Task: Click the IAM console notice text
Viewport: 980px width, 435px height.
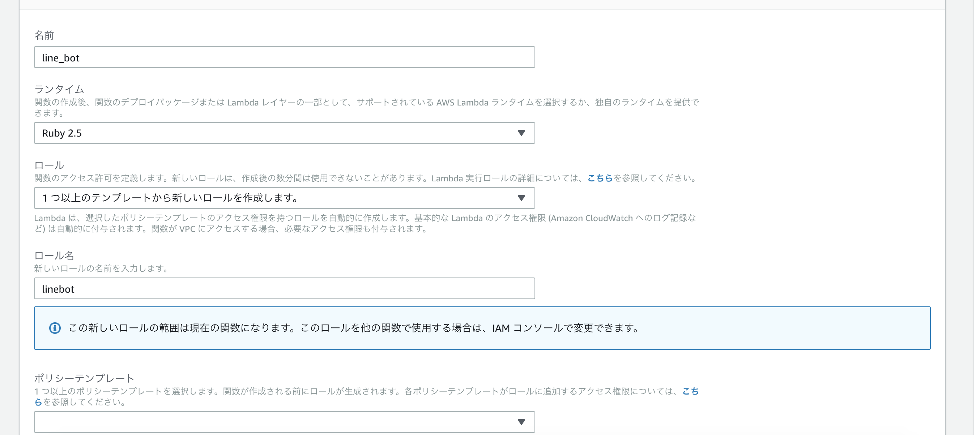Action: 354,328
